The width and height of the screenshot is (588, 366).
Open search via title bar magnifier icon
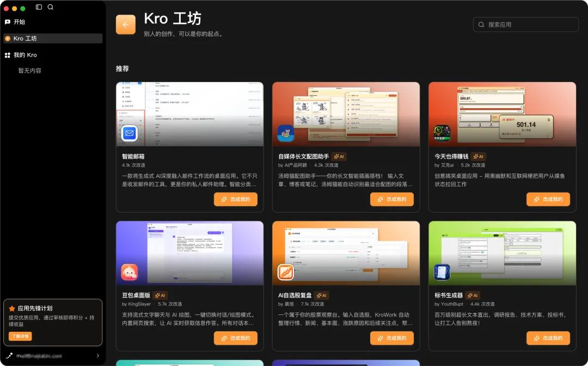(50, 7)
